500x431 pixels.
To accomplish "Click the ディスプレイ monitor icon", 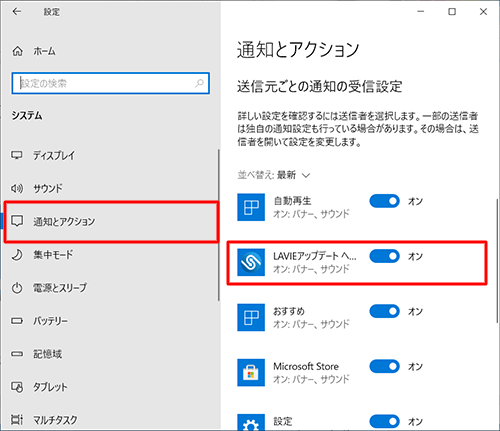I will click(17, 155).
